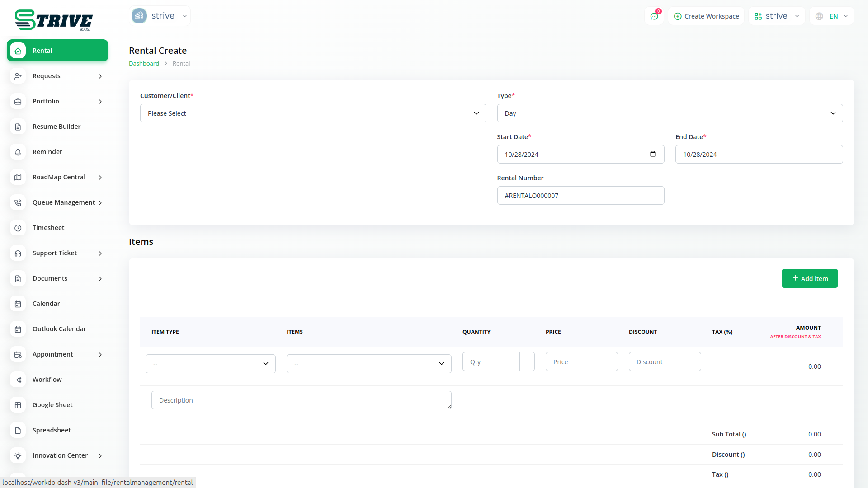Open the rental Type dropdown
This screenshot has height=488, width=868.
[670, 113]
